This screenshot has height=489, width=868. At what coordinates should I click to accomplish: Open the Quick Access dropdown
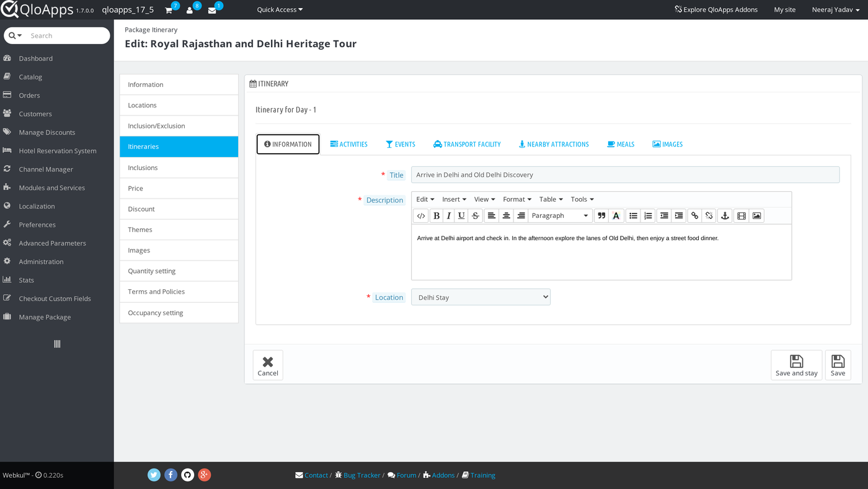coord(280,9)
